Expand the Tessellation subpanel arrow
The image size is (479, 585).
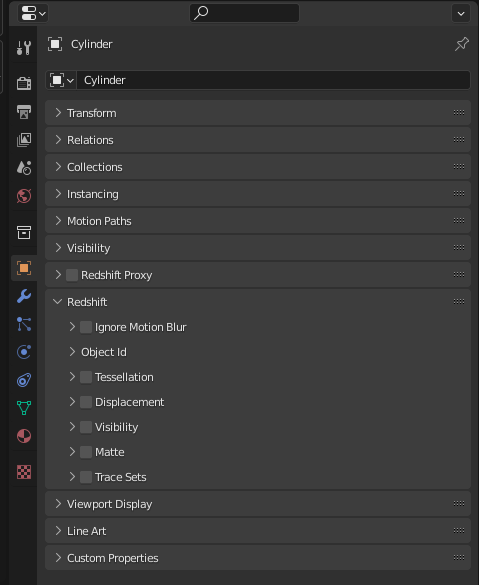(72, 377)
